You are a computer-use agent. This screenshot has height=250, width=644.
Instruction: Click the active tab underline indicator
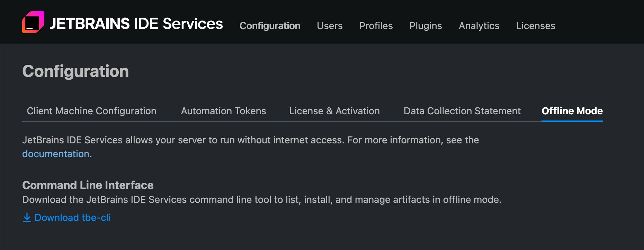572,121
